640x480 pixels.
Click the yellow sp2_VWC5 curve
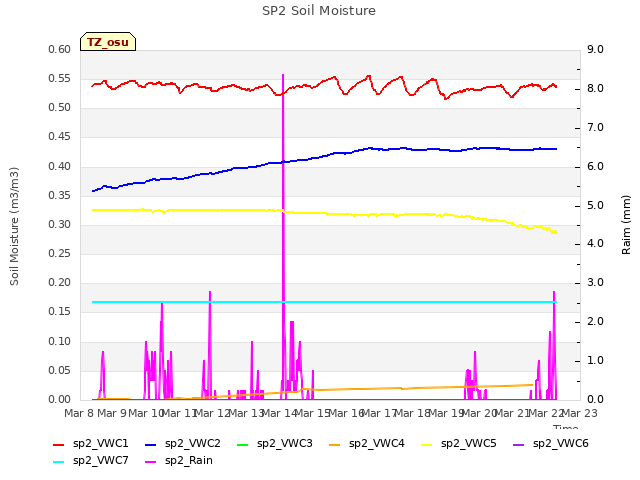(324, 213)
